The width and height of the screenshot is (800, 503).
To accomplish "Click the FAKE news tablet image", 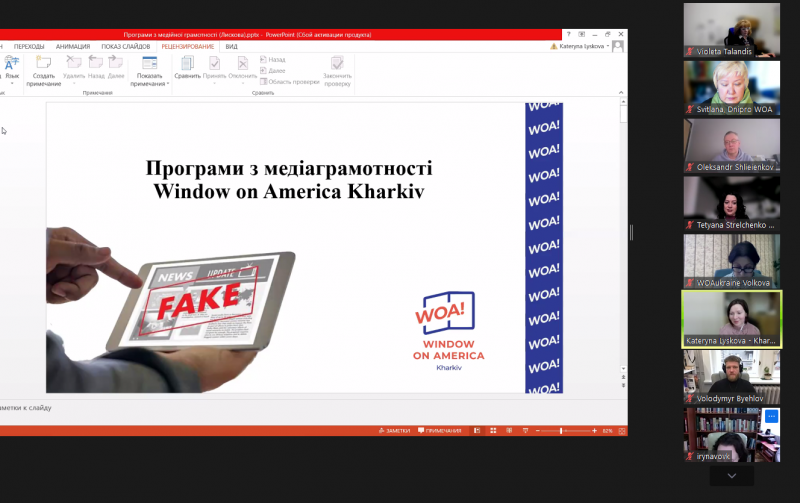I will [171, 309].
